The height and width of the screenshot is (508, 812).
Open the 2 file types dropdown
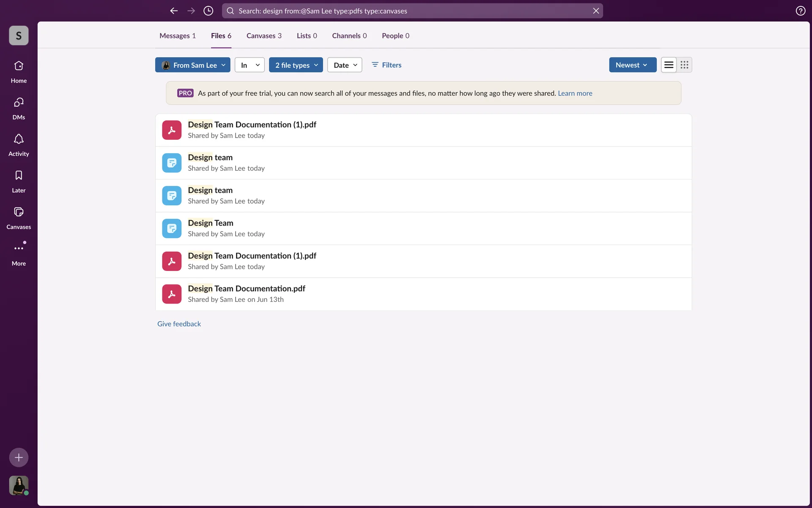(x=296, y=65)
